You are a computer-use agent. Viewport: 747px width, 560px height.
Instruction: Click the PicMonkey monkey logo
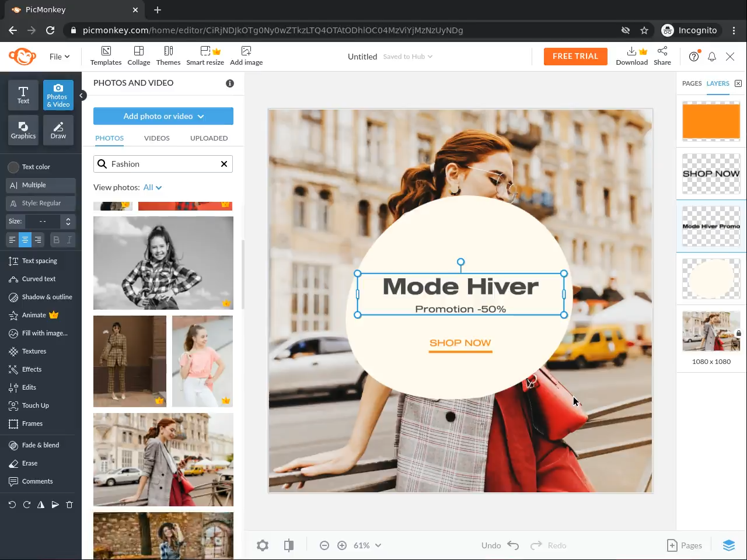(x=22, y=57)
